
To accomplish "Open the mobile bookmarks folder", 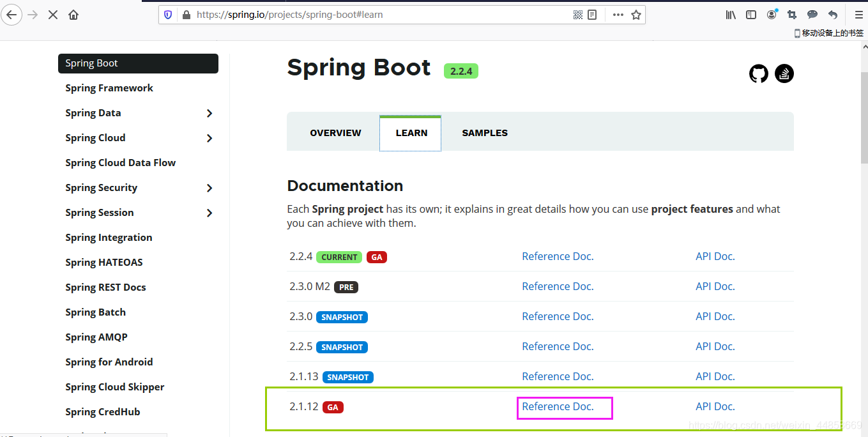I will point(828,33).
